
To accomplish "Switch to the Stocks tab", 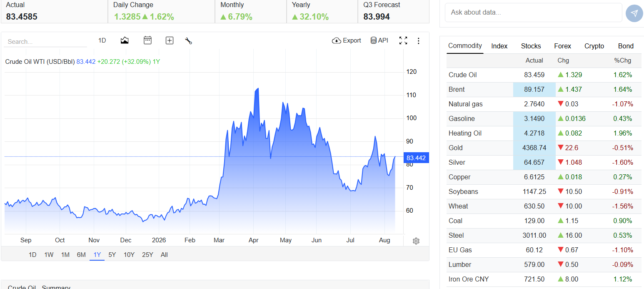I will [x=531, y=46].
